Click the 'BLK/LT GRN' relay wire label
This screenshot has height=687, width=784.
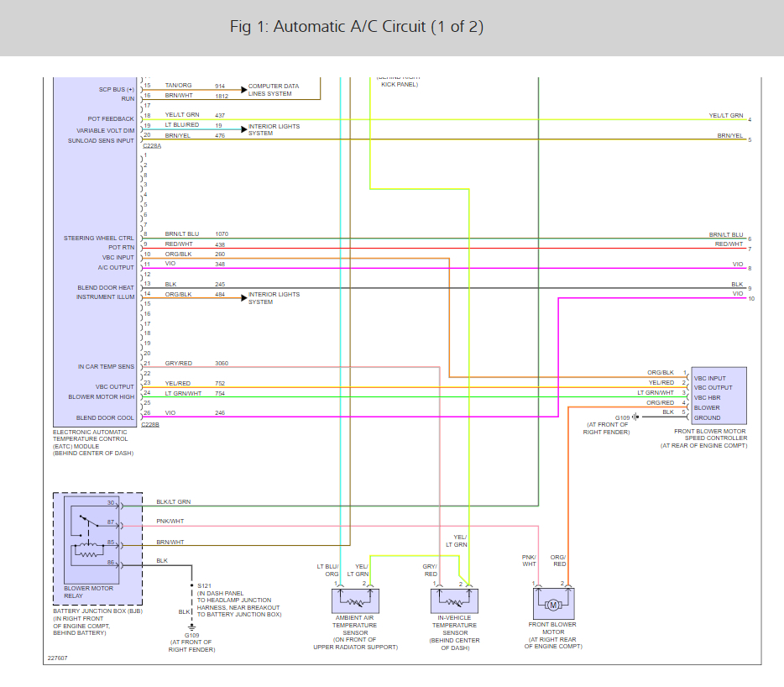click(174, 502)
